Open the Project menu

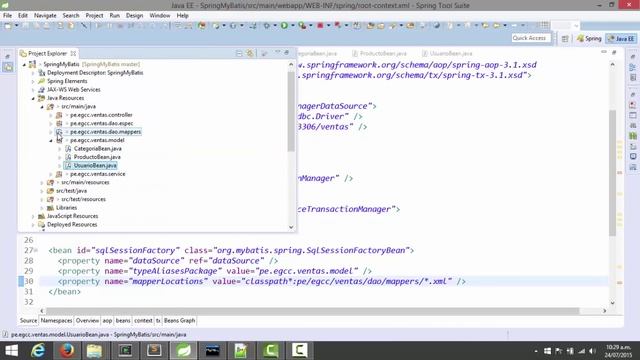[x=94, y=15]
